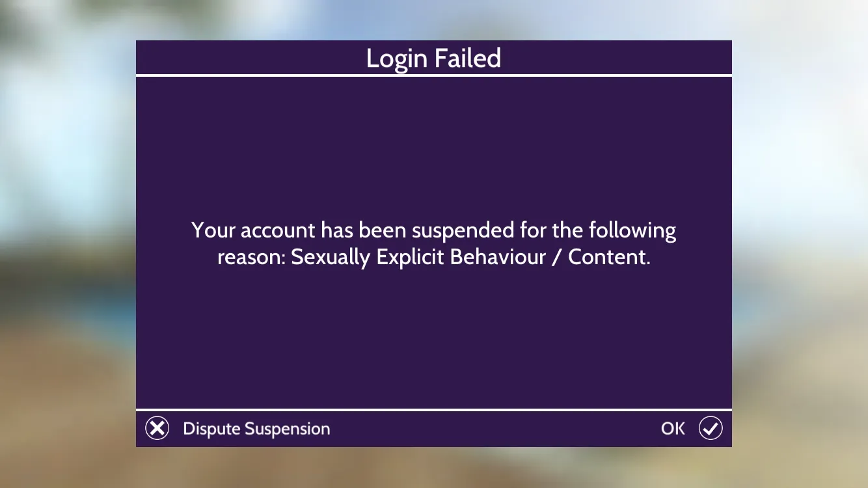This screenshot has height=488, width=868.
Task: Click the blurred background right of the dialog
Action: (800, 244)
